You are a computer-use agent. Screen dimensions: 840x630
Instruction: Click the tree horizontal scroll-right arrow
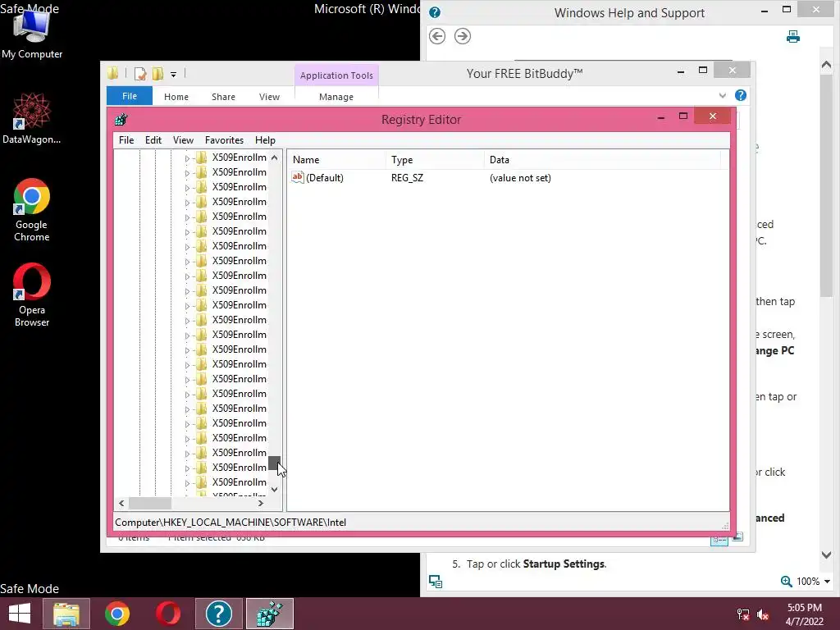(x=261, y=503)
